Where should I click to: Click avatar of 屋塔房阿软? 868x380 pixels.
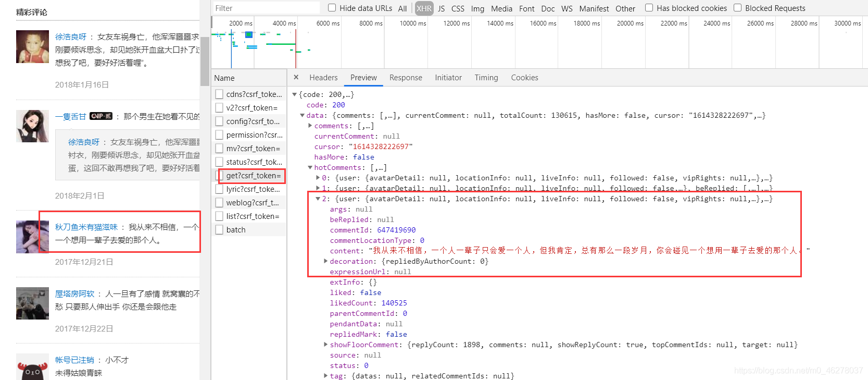pyautogui.click(x=32, y=303)
